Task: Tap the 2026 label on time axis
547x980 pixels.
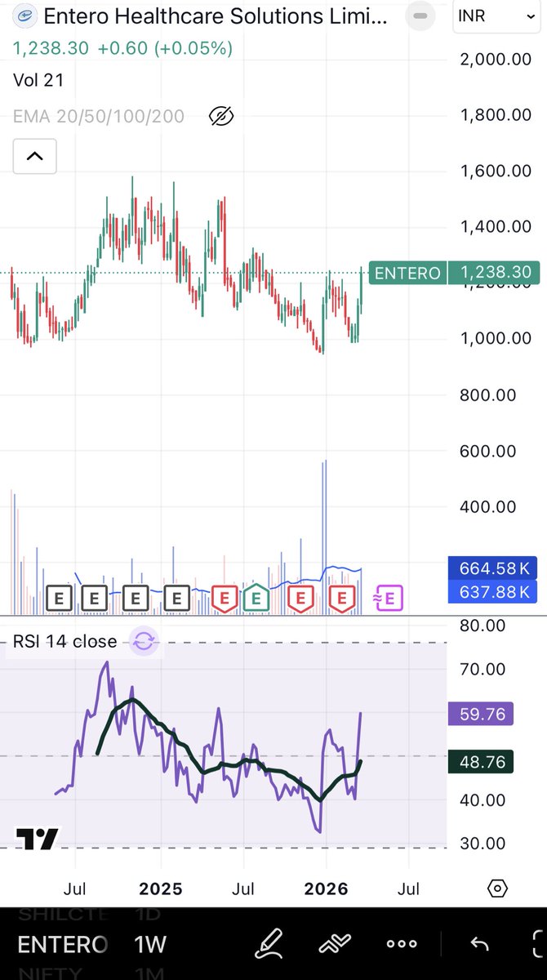Action: 327,889
